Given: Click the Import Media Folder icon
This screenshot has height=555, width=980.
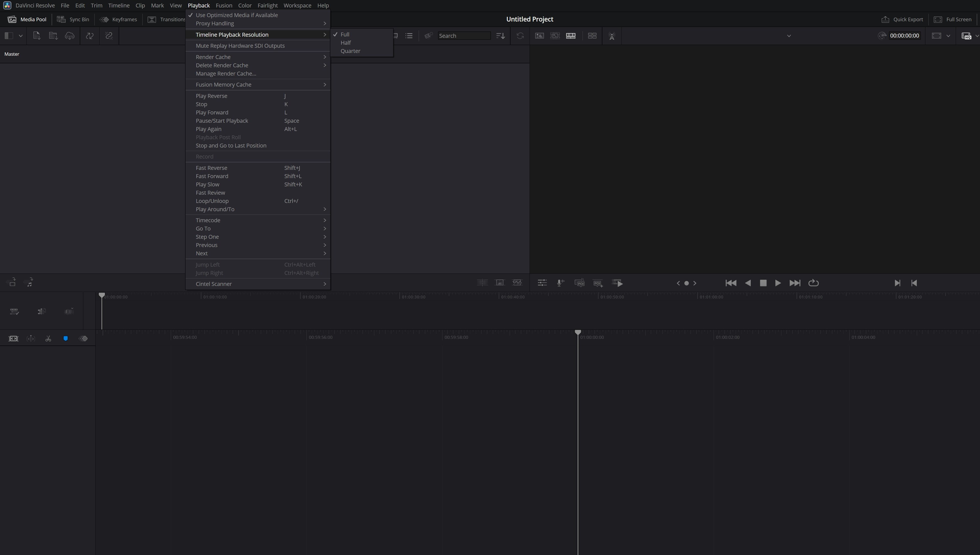Looking at the screenshot, I should (x=54, y=36).
